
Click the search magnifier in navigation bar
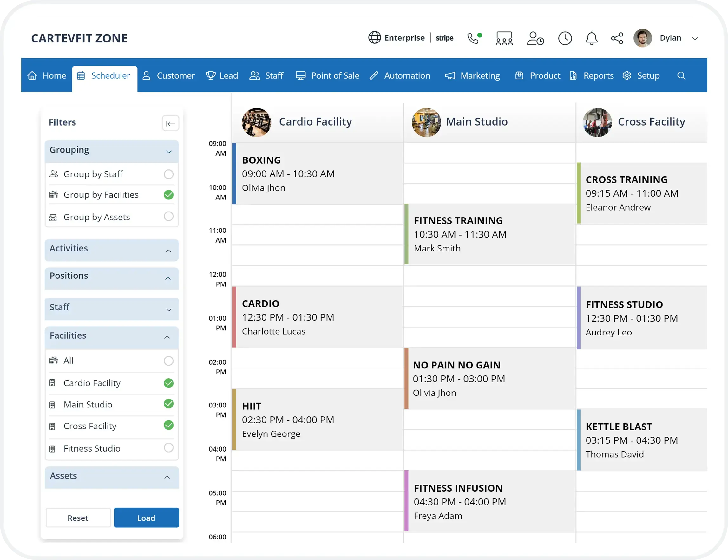[x=681, y=75]
